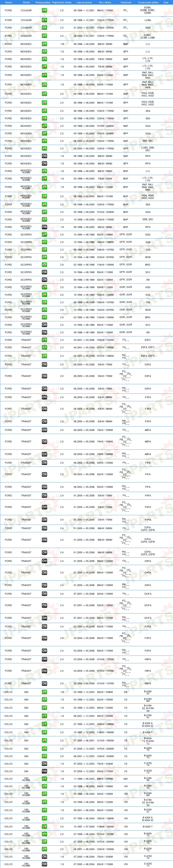Click diesel ON icon in TRANSIT FA FXFA row
The image size is (173, 868).
click(x=44, y=626)
